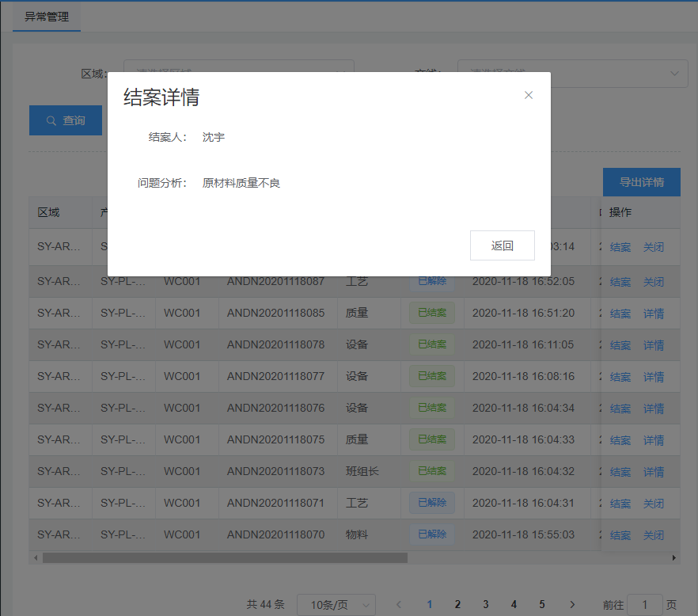Click the 返回 button in dialog
Screen dimensions: 698x616
point(502,245)
